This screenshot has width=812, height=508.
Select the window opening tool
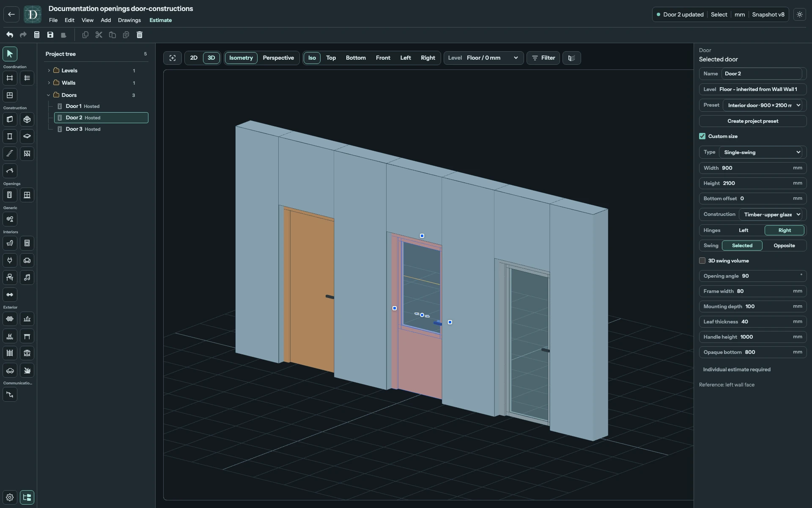click(27, 195)
